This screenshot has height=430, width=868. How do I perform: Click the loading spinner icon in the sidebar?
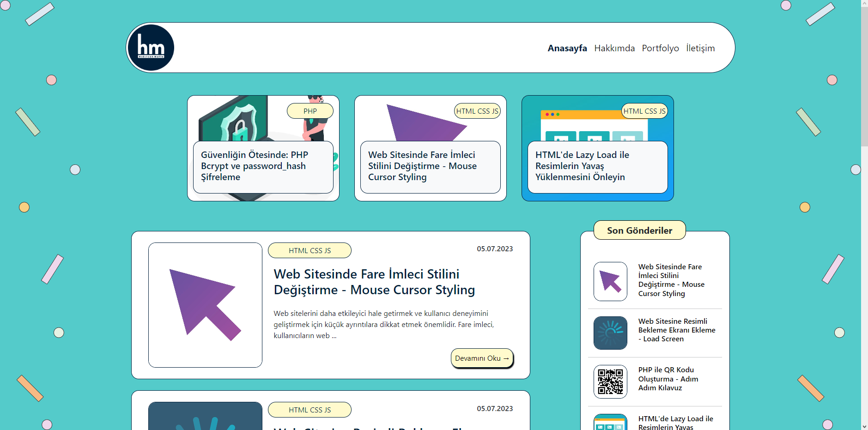[x=610, y=333]
